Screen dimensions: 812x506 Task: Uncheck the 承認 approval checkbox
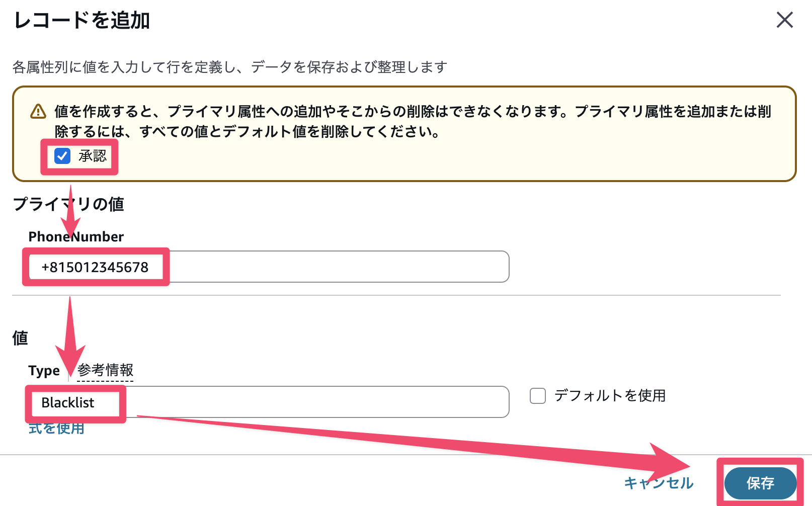point(61,156)
